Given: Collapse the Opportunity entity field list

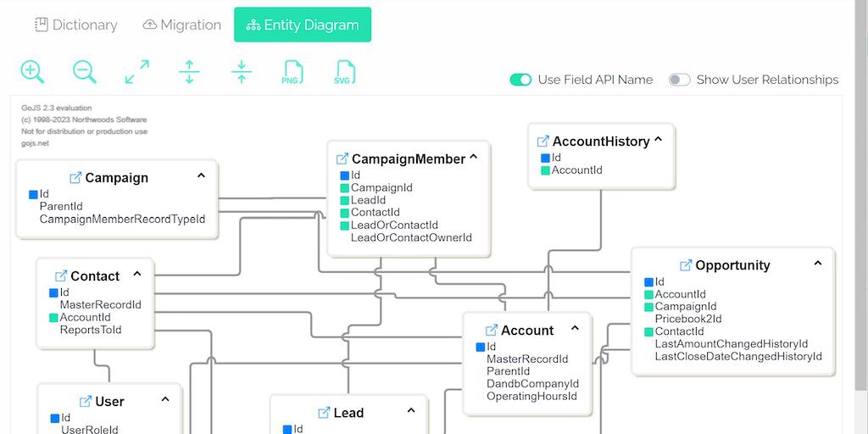Looking at the screenshot, I should click(818, 264).
